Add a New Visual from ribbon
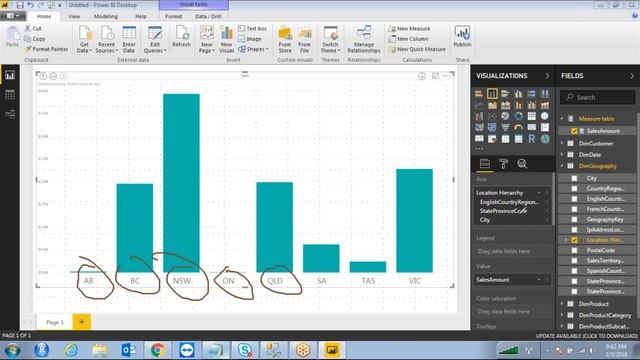 (x=226, y=39)
